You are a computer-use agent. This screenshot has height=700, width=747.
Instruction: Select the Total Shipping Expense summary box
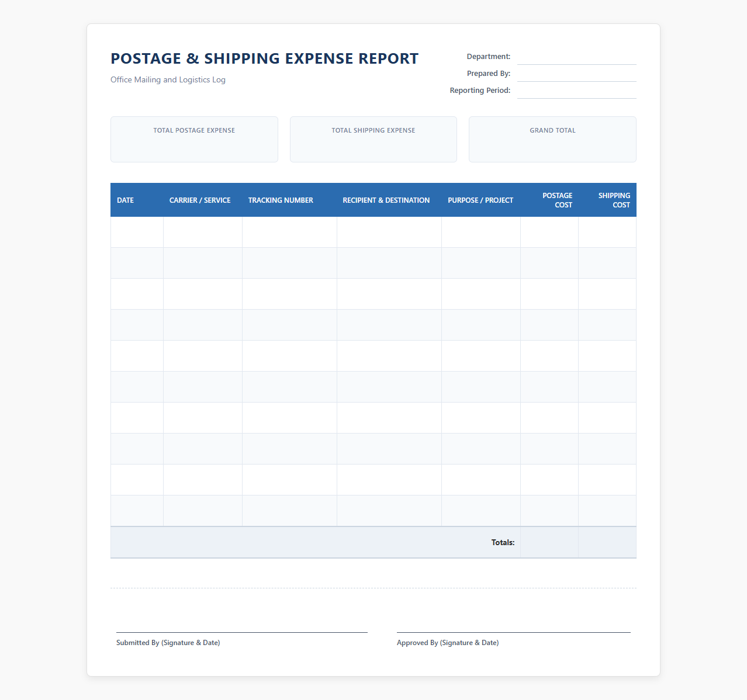[373, 139]
